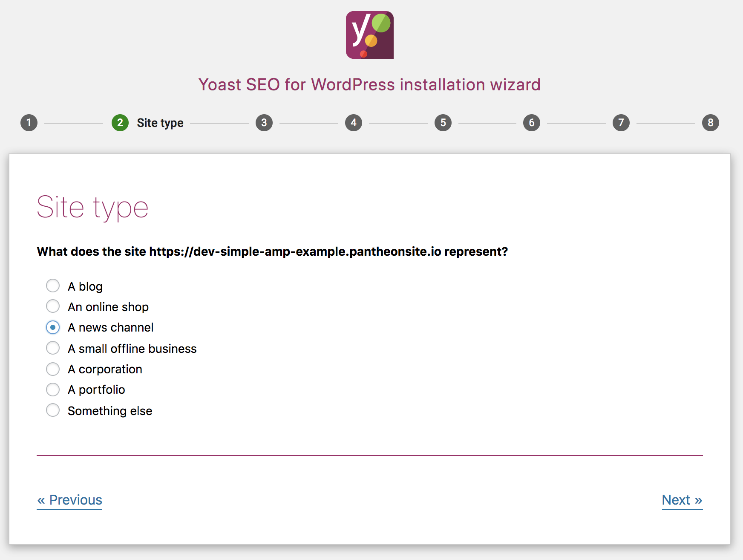
Task: Click the green step 2 circle
Action: click(x=120, y=123)
